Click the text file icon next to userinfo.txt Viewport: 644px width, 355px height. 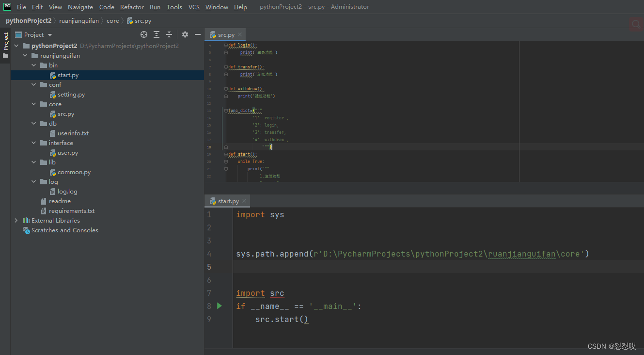pos(53,133)
